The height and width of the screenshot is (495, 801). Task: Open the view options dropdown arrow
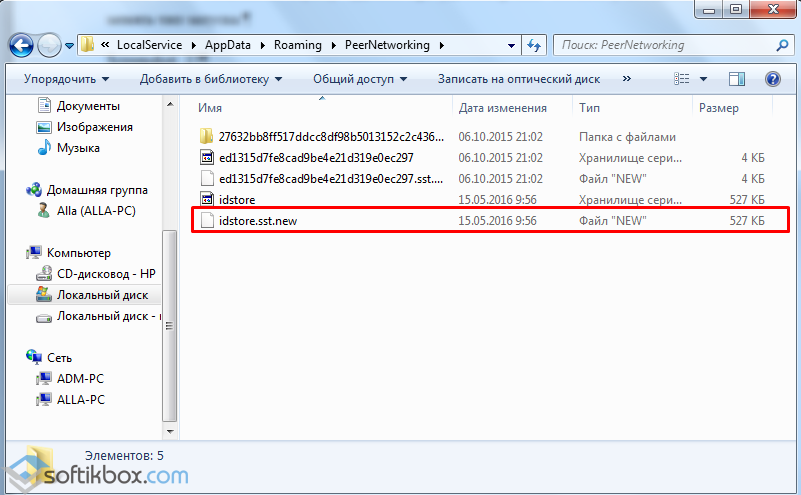pos(704,79)
